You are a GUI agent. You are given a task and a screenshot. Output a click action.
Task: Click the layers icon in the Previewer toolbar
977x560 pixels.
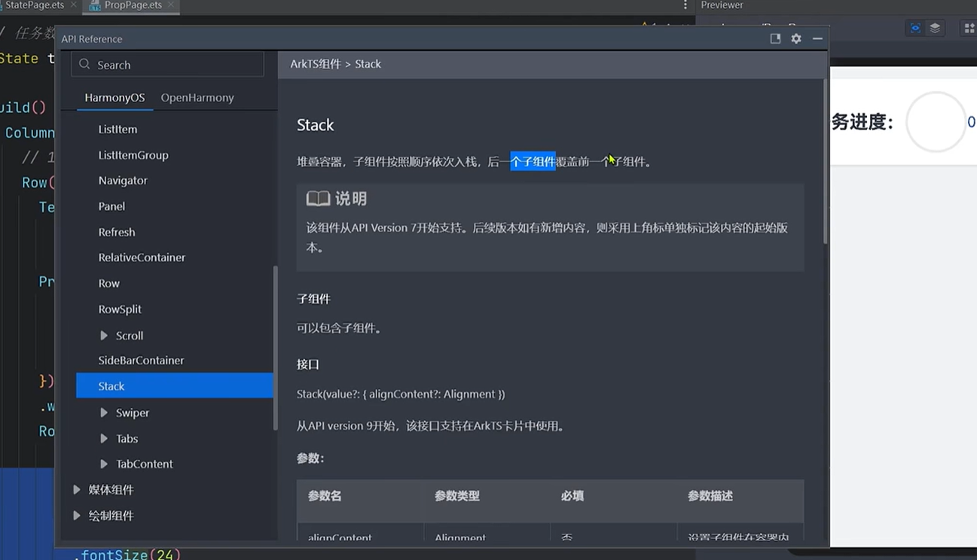pos(935,29)
